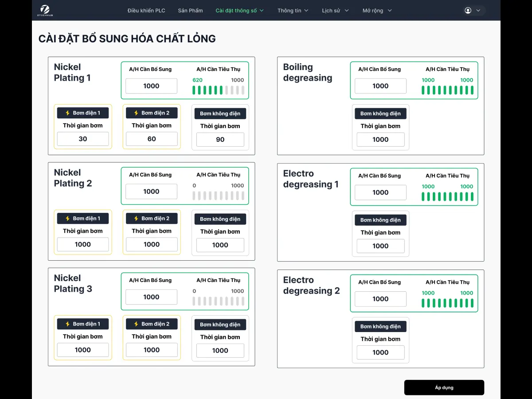This screenshot has height=399, width=532.
Task: Edit A/H Cần Bổ Sung for Boiling degreasing
Action: 380,86
